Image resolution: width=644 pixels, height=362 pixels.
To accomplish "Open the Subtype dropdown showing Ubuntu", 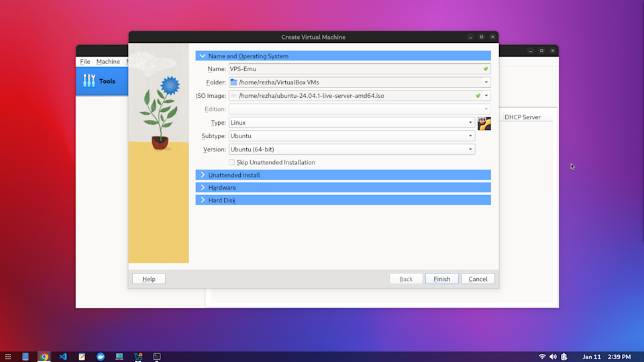I will pyautogui.click(x=352, y=136).
